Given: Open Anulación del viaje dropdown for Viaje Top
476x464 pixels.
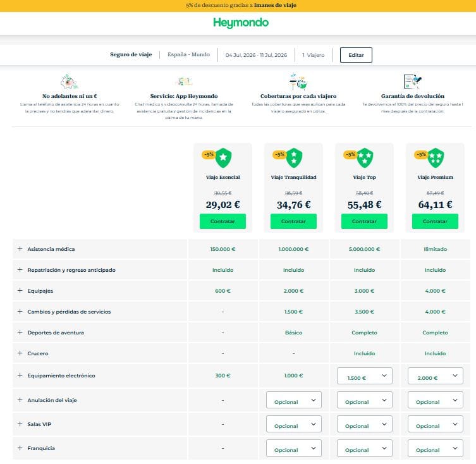Looking at the screenshot, I should [364, 400].
